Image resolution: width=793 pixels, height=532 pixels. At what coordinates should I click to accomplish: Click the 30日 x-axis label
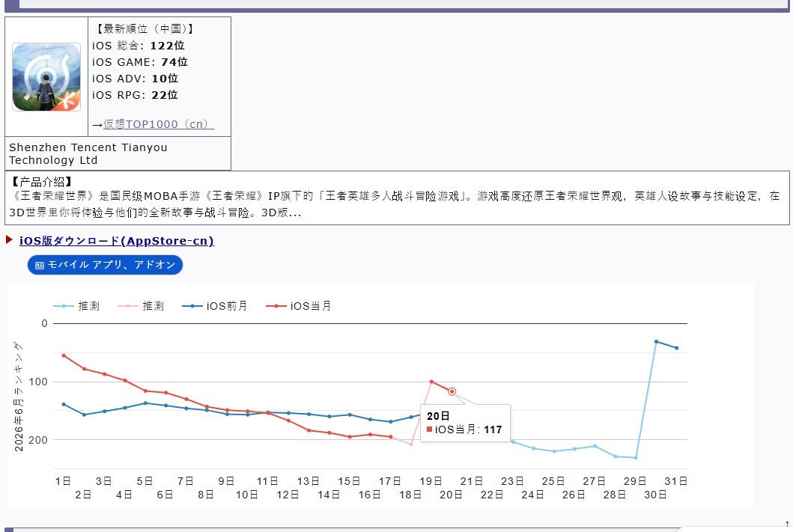pyautogui.click(x=655, y=495)
